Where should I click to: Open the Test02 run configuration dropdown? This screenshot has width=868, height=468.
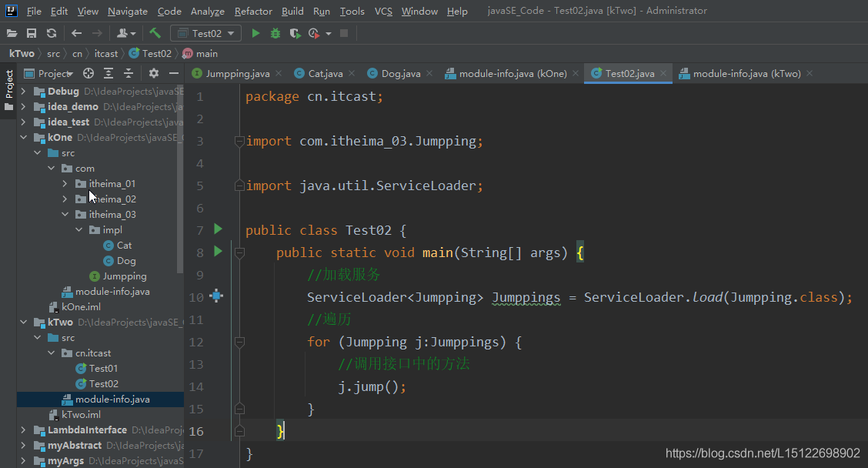[205, 33]
